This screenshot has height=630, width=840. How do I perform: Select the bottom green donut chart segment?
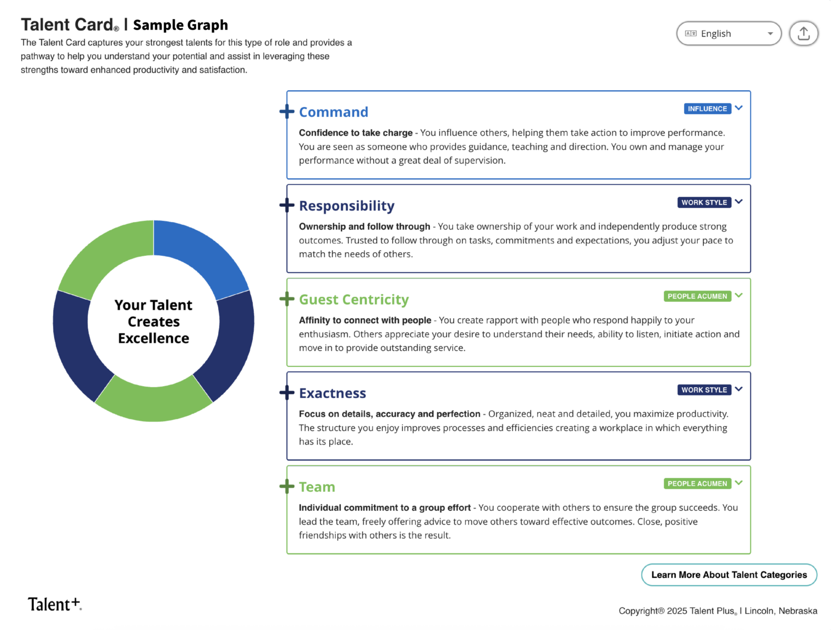(154, 402)
